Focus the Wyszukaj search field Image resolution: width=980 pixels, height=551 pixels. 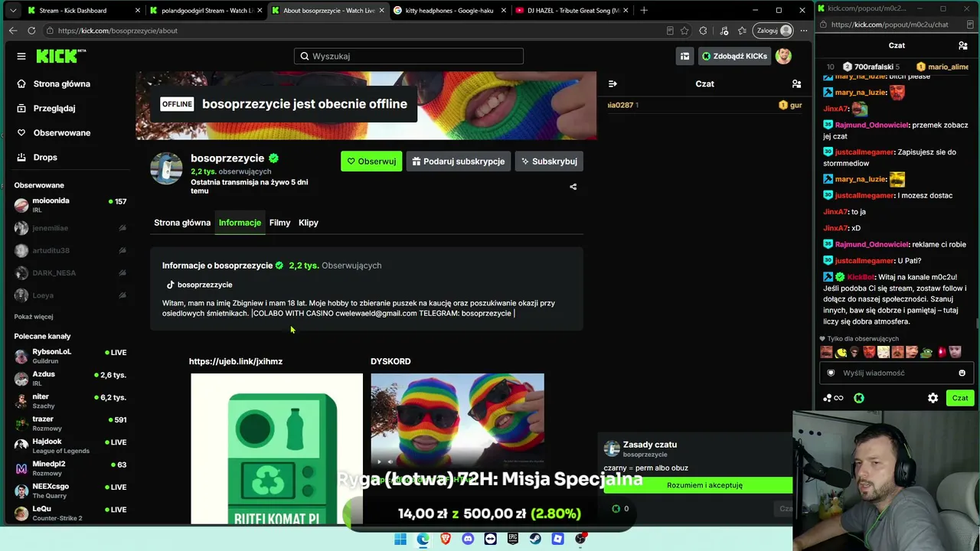coord(409,56)
